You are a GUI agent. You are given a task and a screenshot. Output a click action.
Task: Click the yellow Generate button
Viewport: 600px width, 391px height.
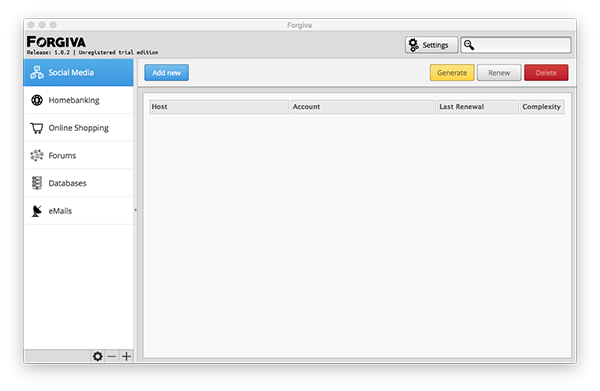(x=452, y=73)
